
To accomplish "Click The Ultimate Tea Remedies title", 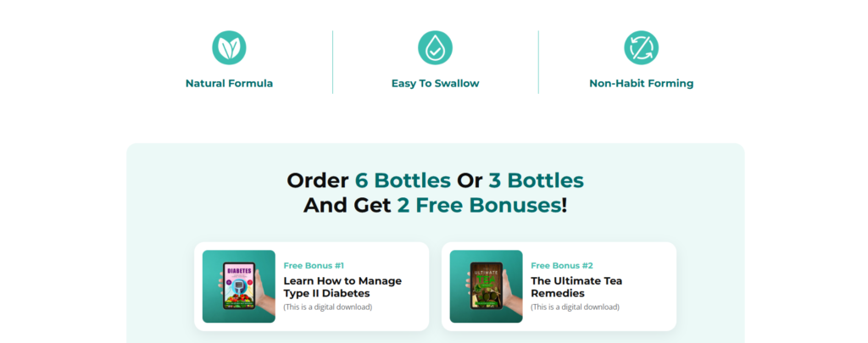I will pyautogui.click(x=576, y=287).
